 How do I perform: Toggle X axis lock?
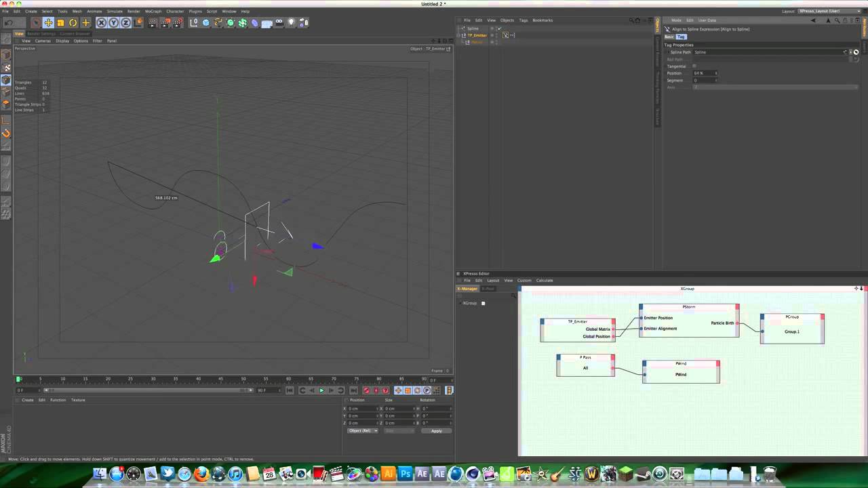point(101,22)
